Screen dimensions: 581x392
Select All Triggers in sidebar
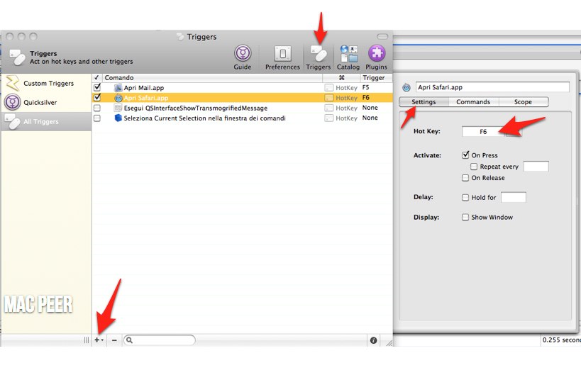[46, 121]
